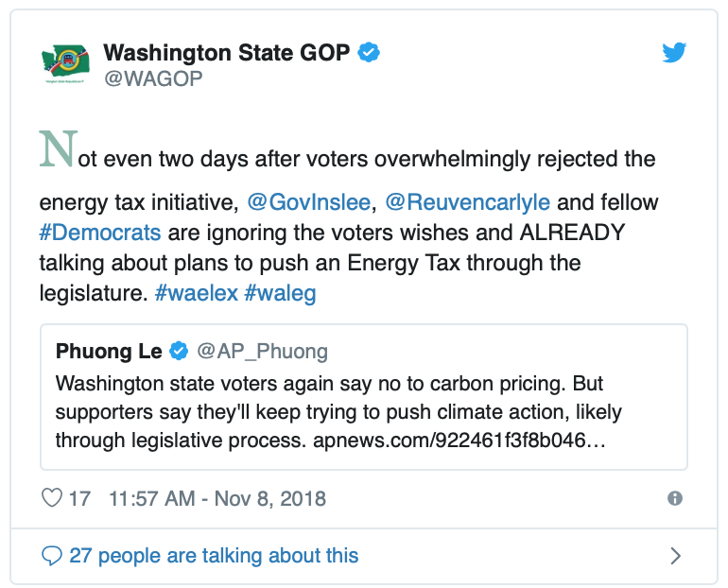Open '27 people are talking about this'

pyautogui.click(x=214, y=556)
